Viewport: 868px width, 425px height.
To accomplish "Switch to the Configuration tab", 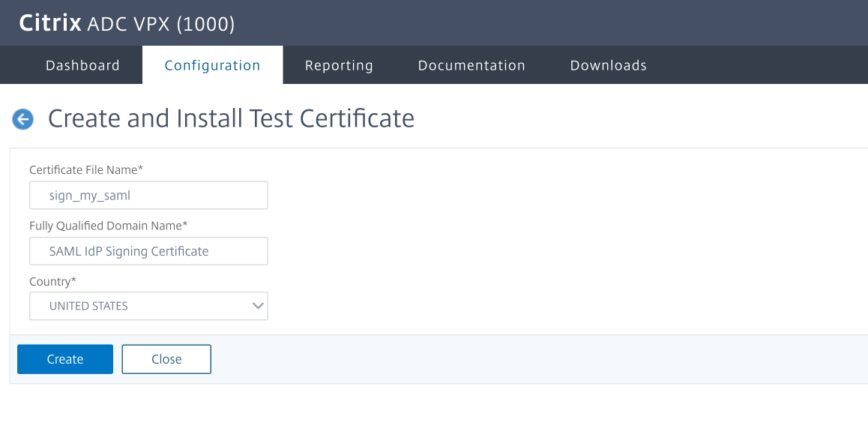I will click(x=212, y=65).
